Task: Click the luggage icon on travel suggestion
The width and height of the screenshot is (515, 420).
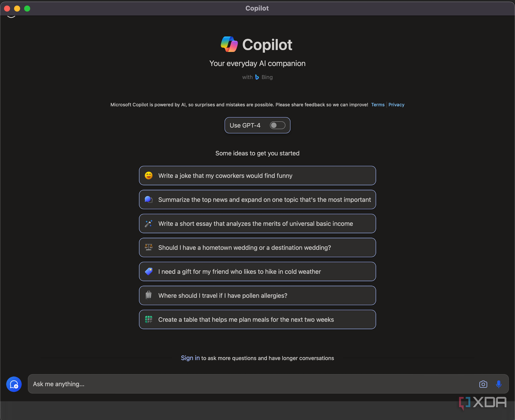Action: (149, 295)
